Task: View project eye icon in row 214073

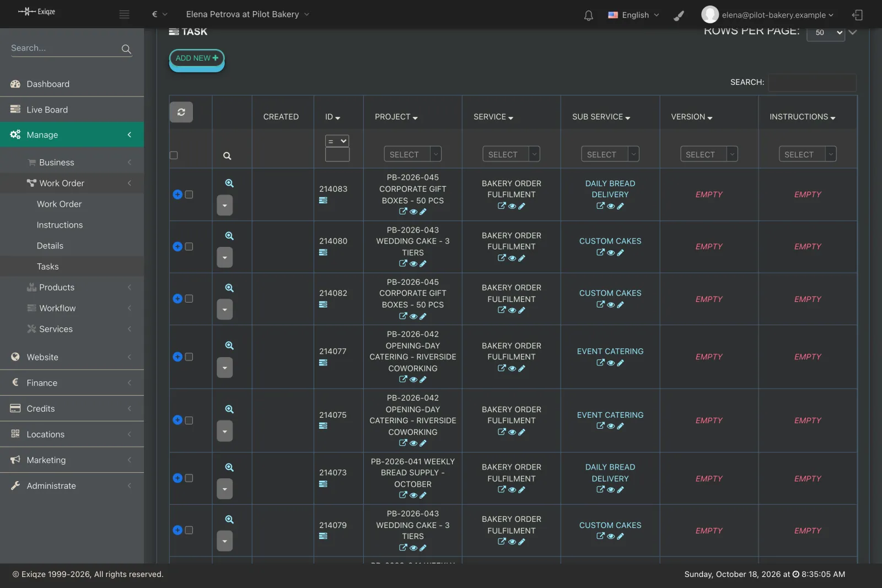Action: (x=413, y=495)
